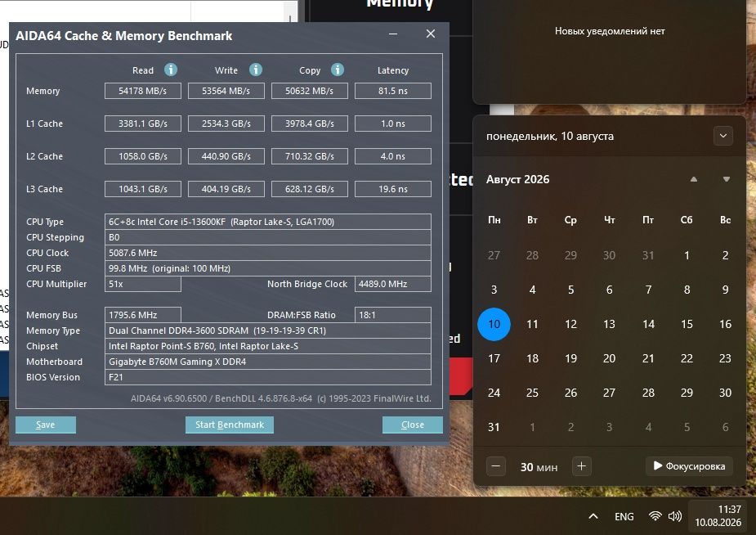Switch ENG input language in taskbar
Screen dimensions: 756x535
(624, 517)
